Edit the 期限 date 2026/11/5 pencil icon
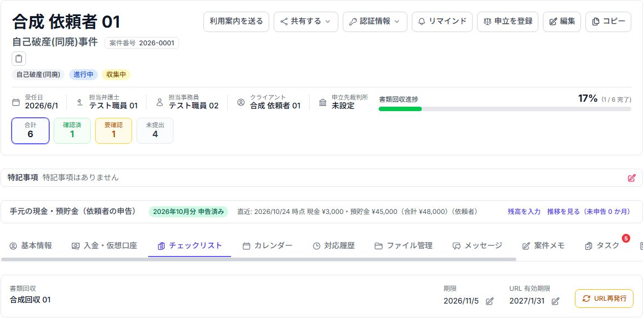644x319 pixels. (x=489, y=301)
